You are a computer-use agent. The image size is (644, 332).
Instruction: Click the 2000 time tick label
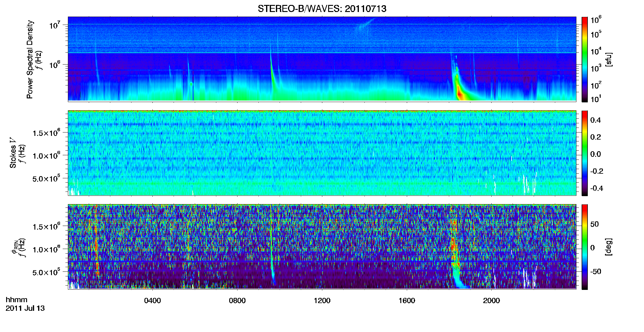point(491,300)
